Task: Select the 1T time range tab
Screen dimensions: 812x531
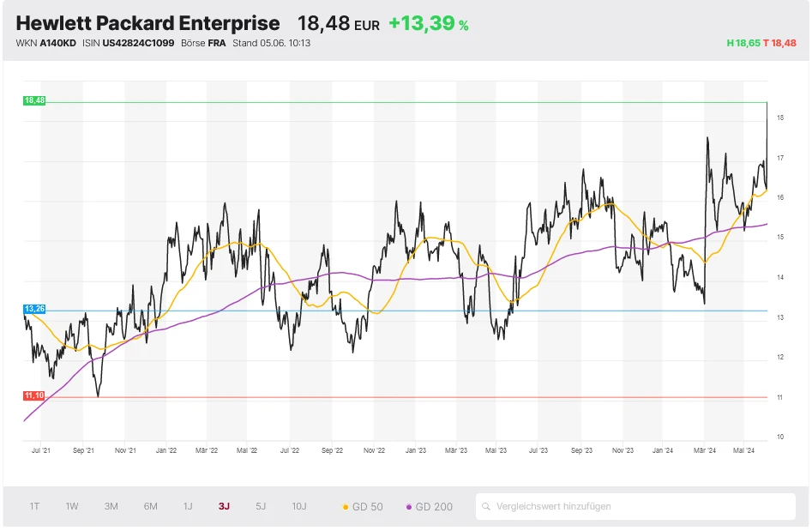Action: point(34,506)
